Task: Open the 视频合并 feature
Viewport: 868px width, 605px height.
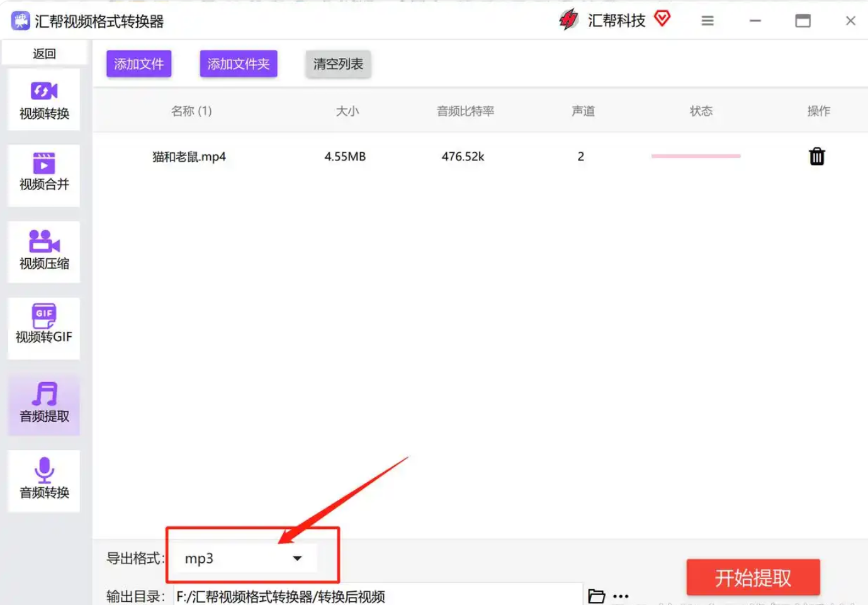Action: [x=43, y=176]
